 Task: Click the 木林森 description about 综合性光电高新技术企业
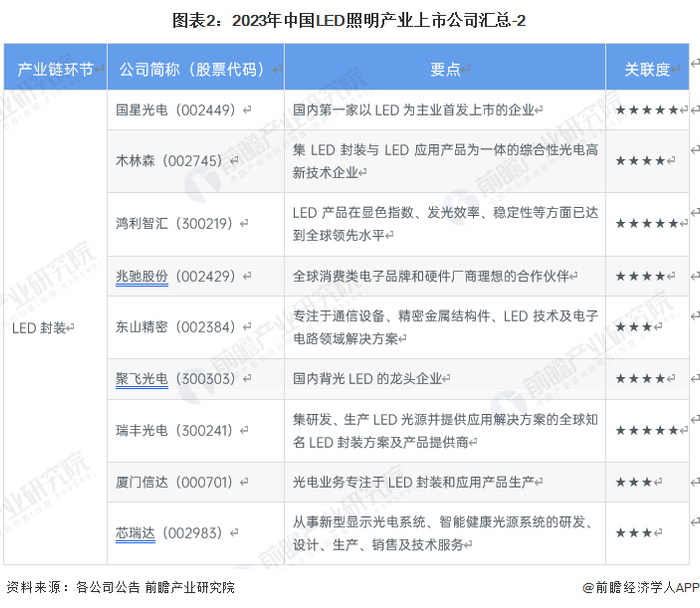tap(445, 161)
